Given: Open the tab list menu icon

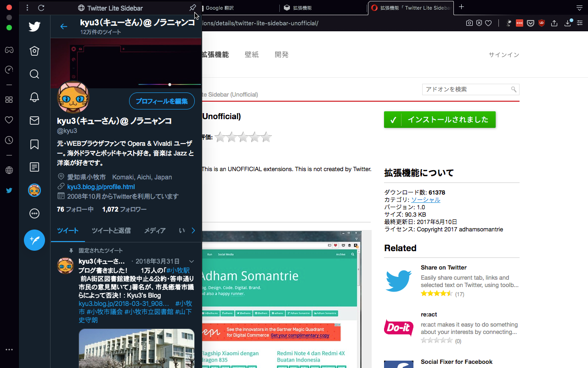Looking at the screenshot, I should click(x=579, y=8).
